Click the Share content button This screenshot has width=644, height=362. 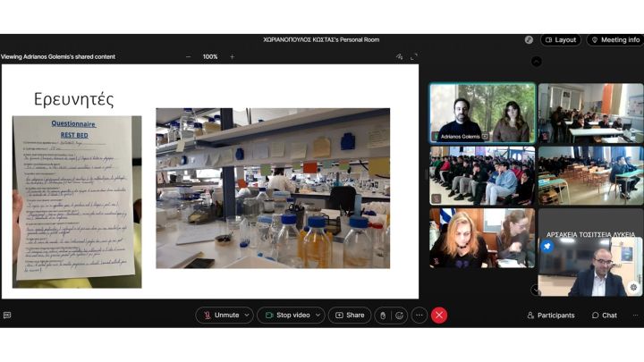pos(350,315)
